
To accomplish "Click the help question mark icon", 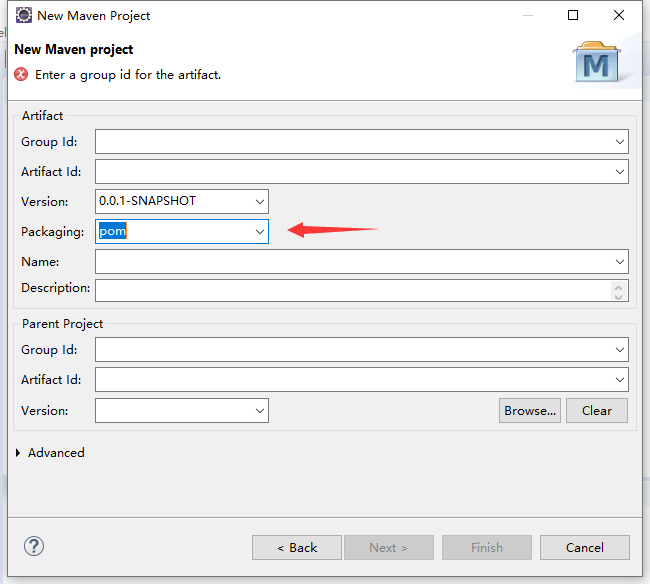I will click(x=34, y=546).
